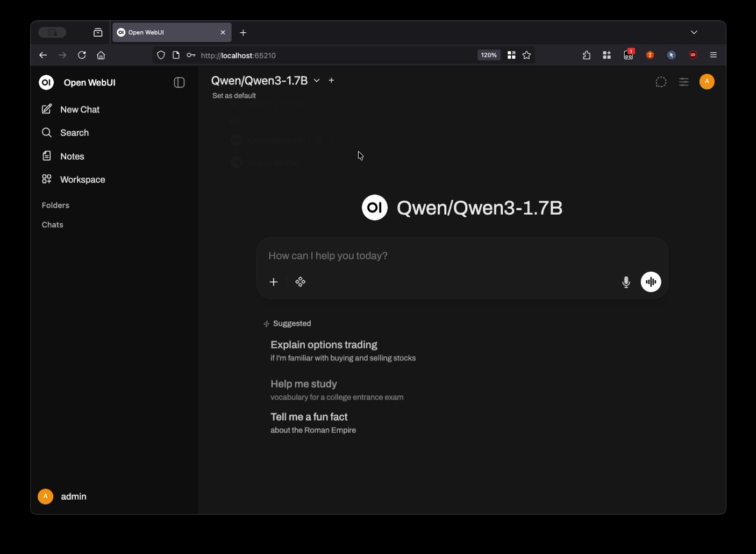
Task: Open the browser home page
Action: click(101, 55)
